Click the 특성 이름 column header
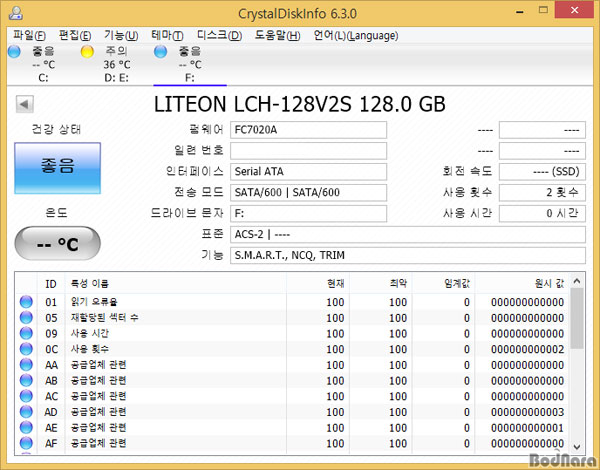This screenshot has width=600, height=470. 176,284
